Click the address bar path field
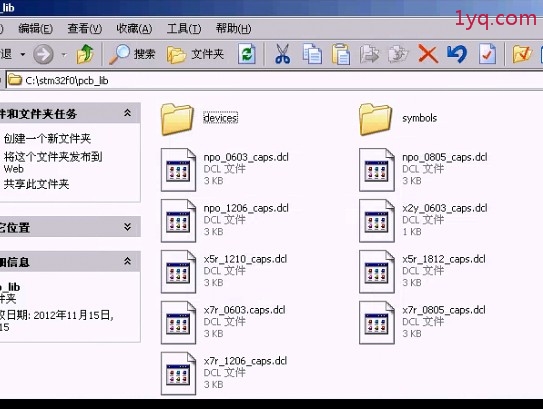This screenshot has height=409, width=543. (274, 80)
